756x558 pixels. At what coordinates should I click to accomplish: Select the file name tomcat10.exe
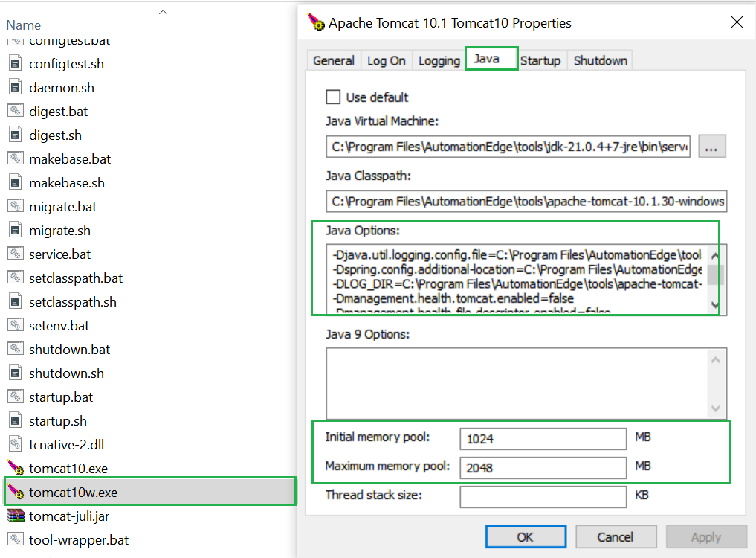pyautogui.click(x=68, y=468)
